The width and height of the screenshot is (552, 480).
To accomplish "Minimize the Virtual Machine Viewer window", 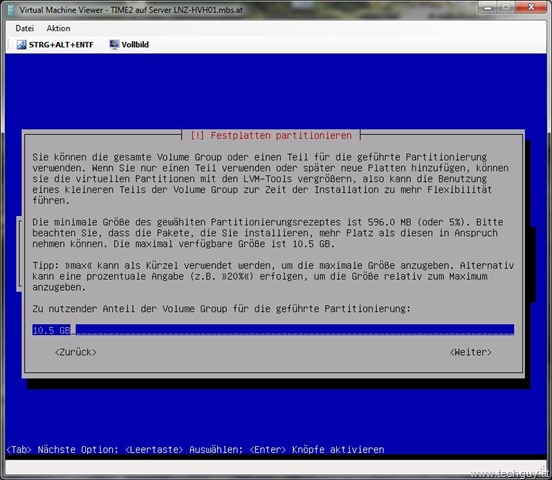I will [487, 7].
